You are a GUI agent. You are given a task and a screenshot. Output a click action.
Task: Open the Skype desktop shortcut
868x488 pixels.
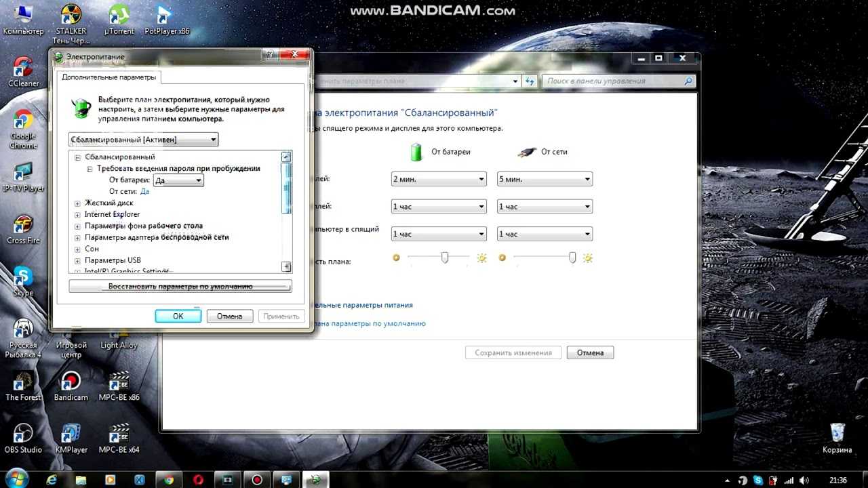tap(23, 281)
